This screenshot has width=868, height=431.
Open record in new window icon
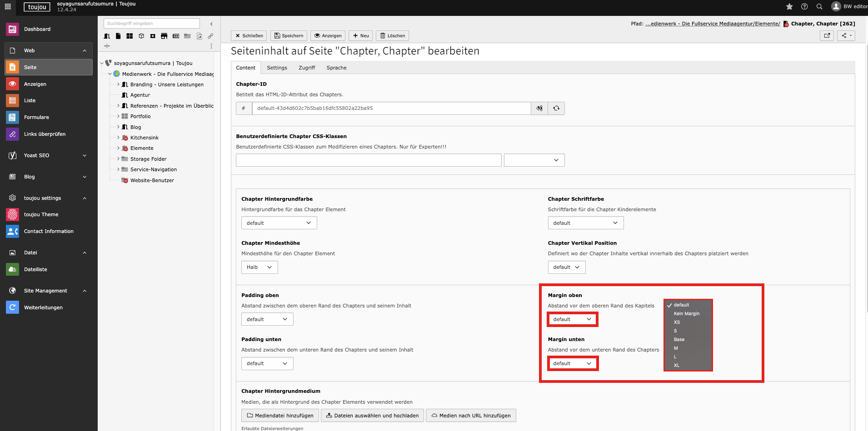coord(827,35)
